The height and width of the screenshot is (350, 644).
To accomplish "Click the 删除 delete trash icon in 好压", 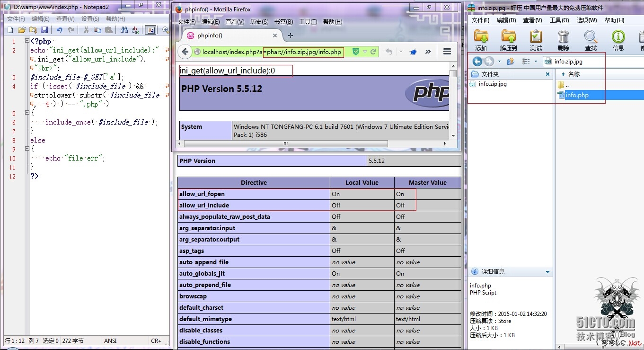I will 564,40.
